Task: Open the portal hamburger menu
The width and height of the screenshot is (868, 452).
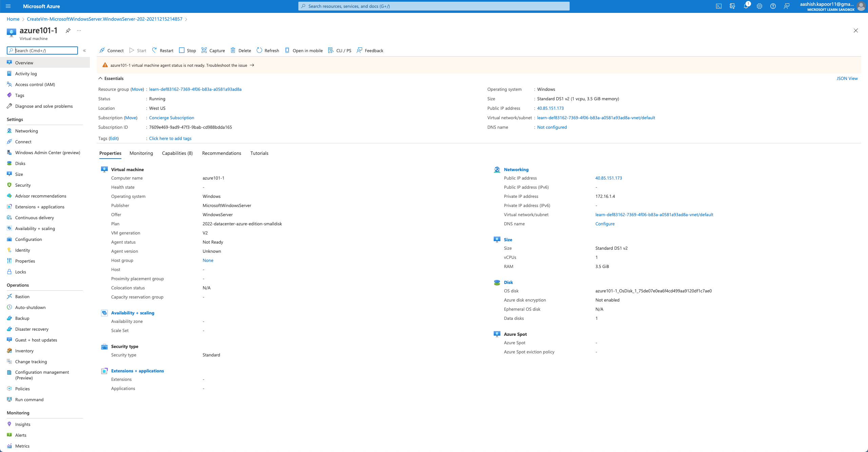Action: coord(8,6)
